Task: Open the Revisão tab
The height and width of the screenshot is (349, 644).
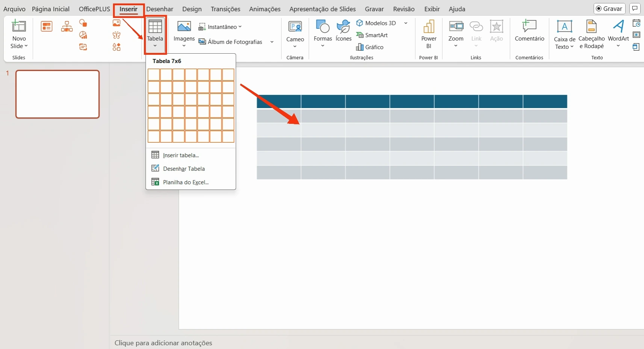Action: (x=404, y=9)
